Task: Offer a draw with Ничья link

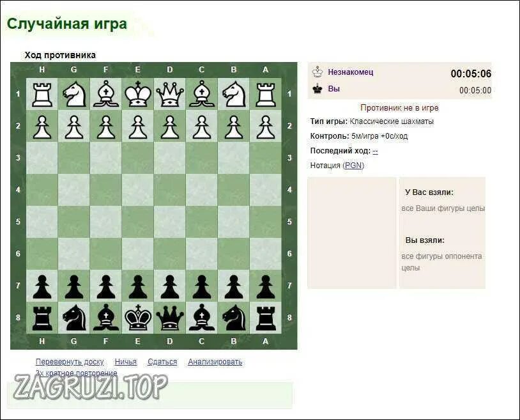Action: [x=126, y=362]
